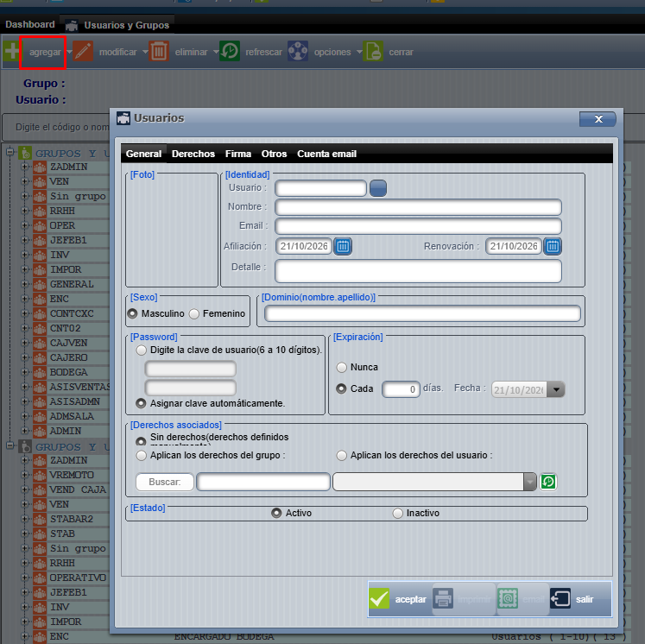The width and height of the screenshot is (645, 644).
Task: Click the blue button beside Usuario field
Action: pyautogui.click(x=378, y=188)
